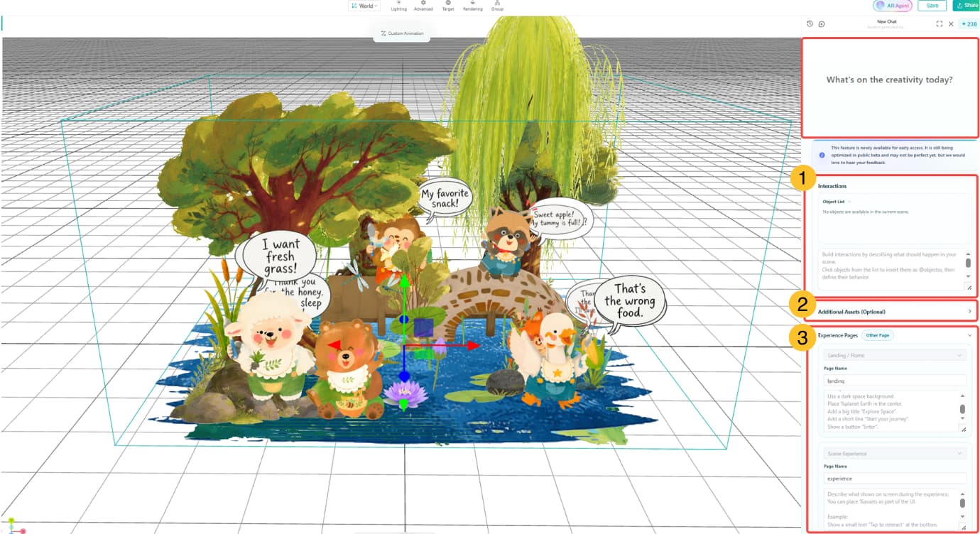Expand chat panel to fullscreen
This screenshot has height=534, width=980.
(939, 23)
